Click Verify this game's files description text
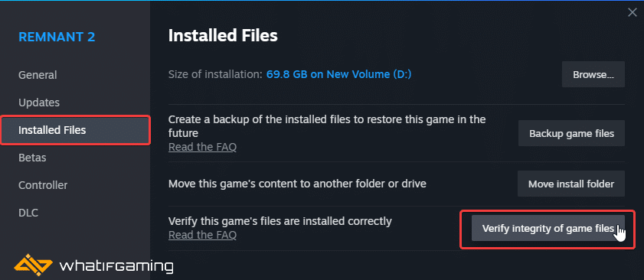644x280 pixels. point(280,221)
